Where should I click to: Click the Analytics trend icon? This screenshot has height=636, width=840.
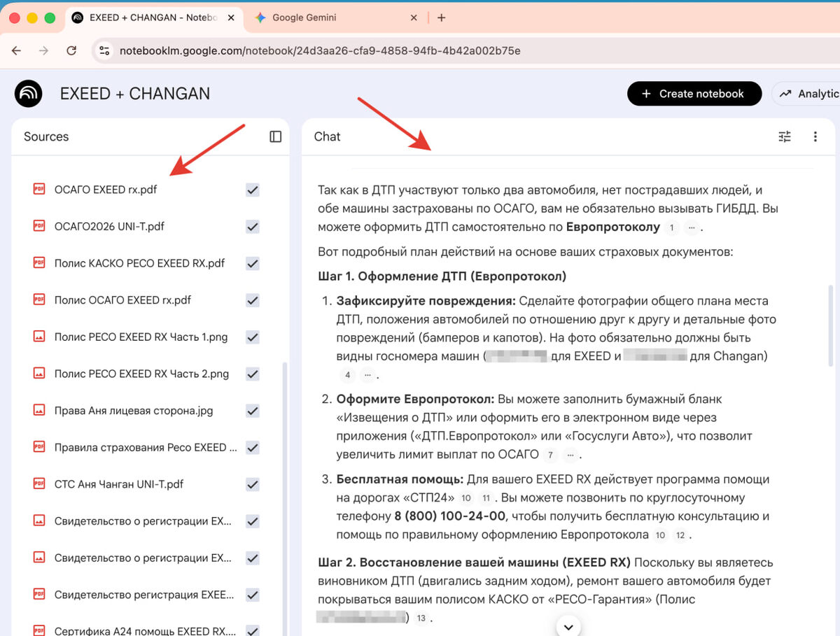coord(785,94)
